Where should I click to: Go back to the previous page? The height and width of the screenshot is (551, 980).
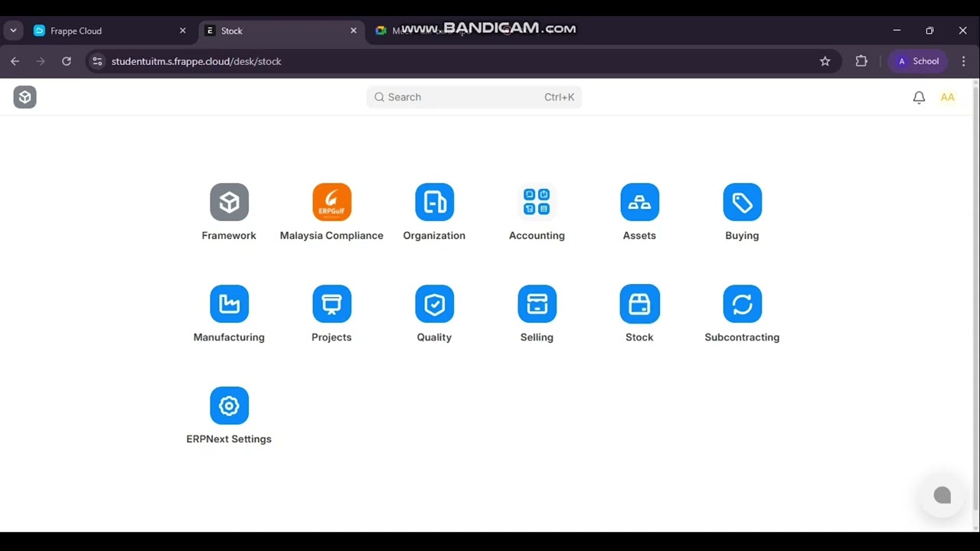(15, 61)
